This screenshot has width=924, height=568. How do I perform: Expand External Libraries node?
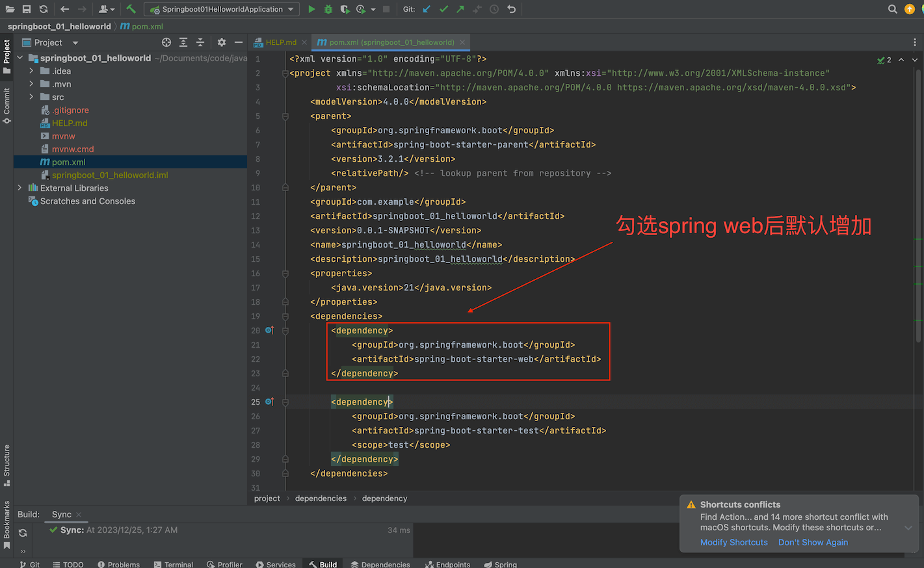pyautogui.click(x=20, y=188)
